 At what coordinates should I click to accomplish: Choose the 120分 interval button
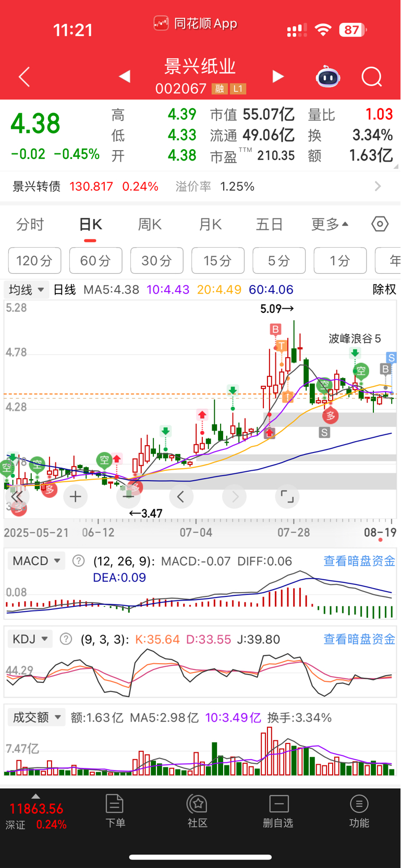[x=35, y=260]
